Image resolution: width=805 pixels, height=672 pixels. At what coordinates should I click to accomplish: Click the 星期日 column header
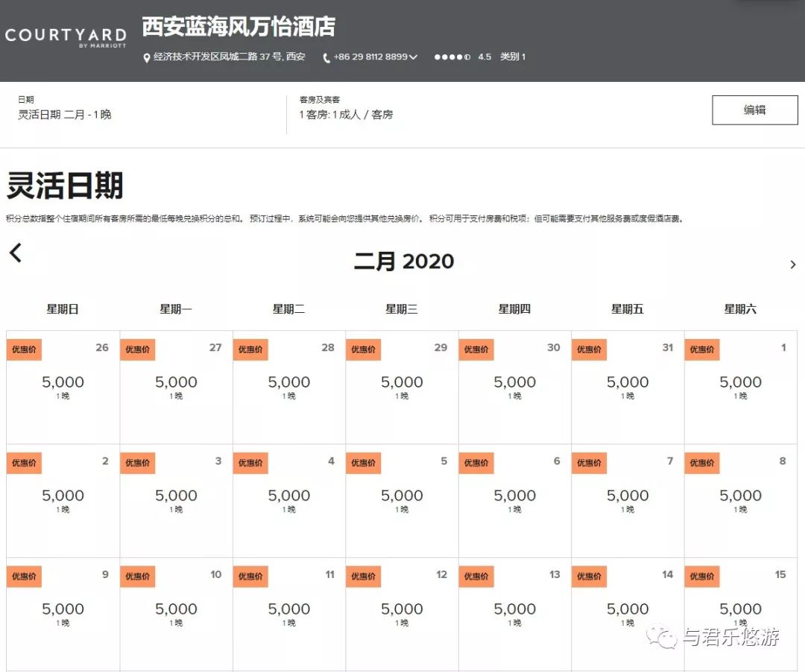pyautogui.click(x=63, y=309)
